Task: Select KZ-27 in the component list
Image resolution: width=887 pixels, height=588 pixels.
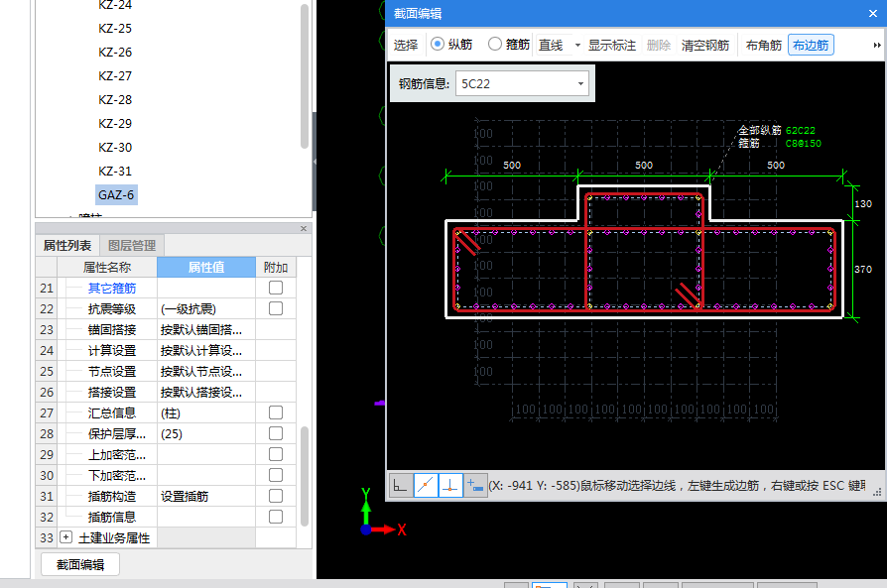Action: pyautogui.click(x=115, y=76)
